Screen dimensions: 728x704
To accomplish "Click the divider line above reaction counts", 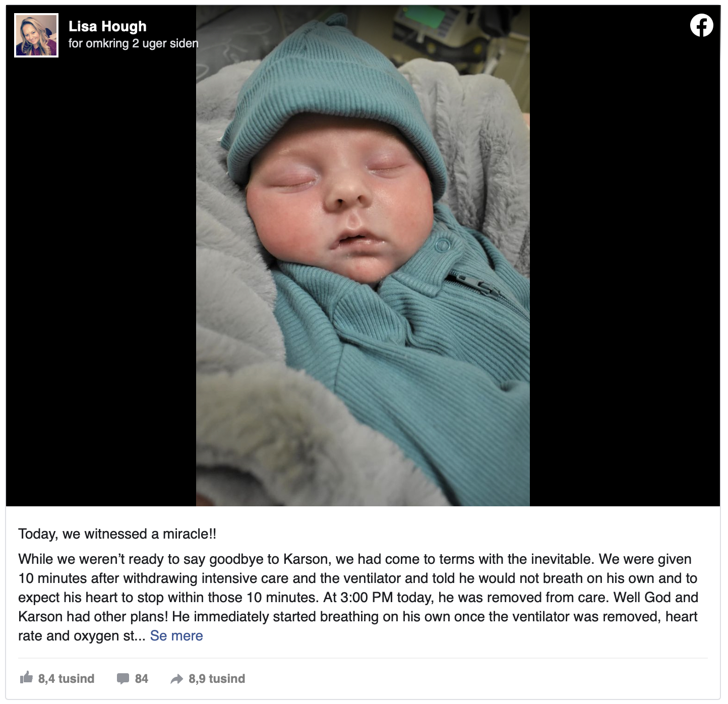I will point(363,658).
